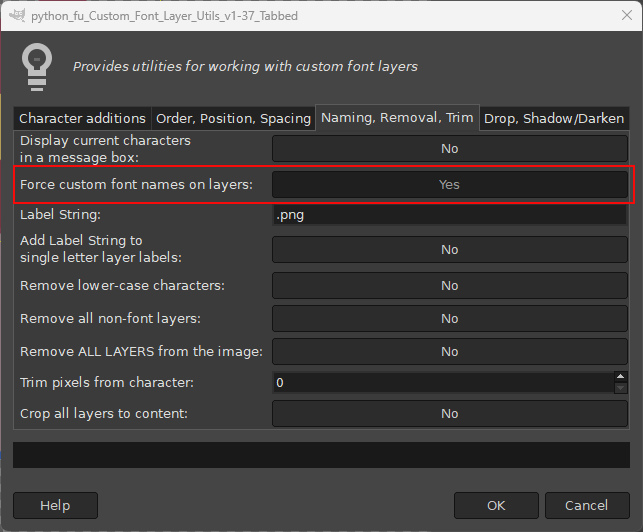Click the Cancel button
The image size is (643, 532).
587,505
